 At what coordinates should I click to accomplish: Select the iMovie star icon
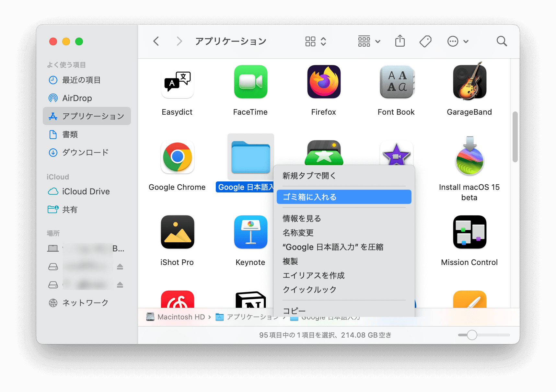pos(397,154)
